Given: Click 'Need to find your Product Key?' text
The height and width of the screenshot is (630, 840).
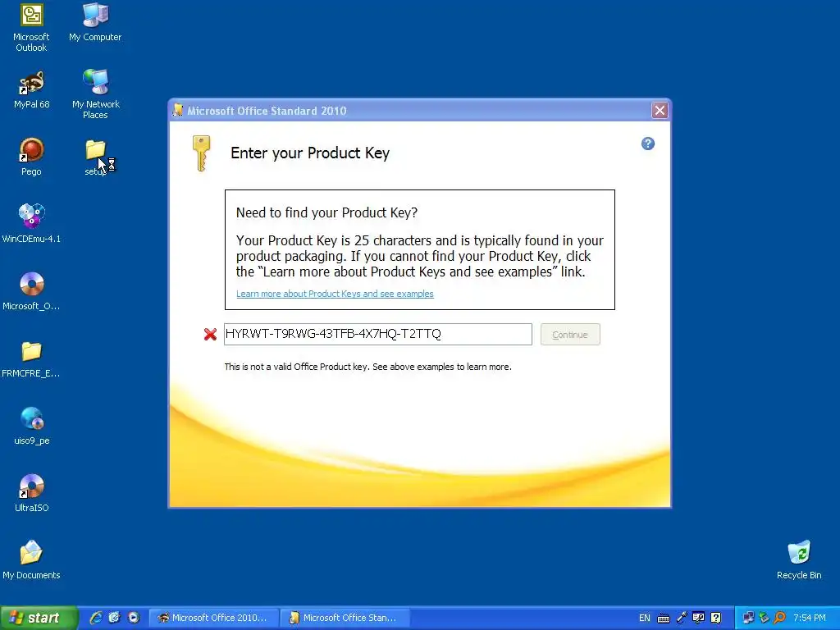Looking at the screenshot, I should click(x=326, y=212).
